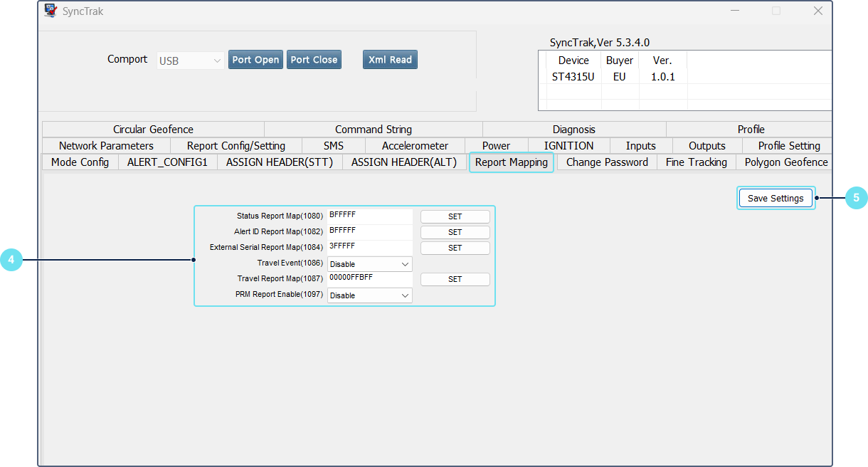Screen dimensions: 868x467
Task: Focus the Travel Report Map(1087) text field
Action: pyautogui.click(x=369, y=278)
